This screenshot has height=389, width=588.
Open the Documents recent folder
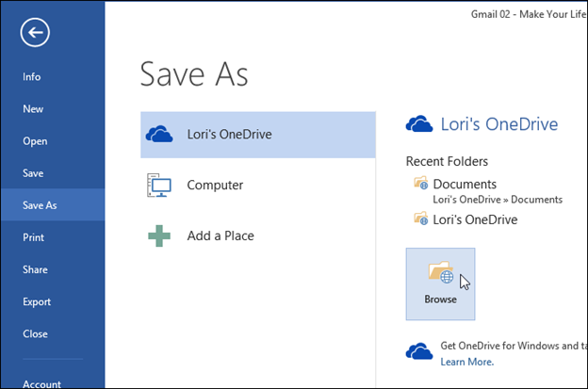pyautogui.click(x=465, y=184)
